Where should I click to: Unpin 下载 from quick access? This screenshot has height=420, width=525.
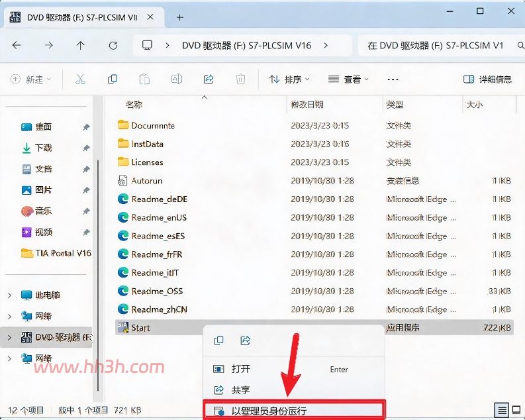pos(86,148)
